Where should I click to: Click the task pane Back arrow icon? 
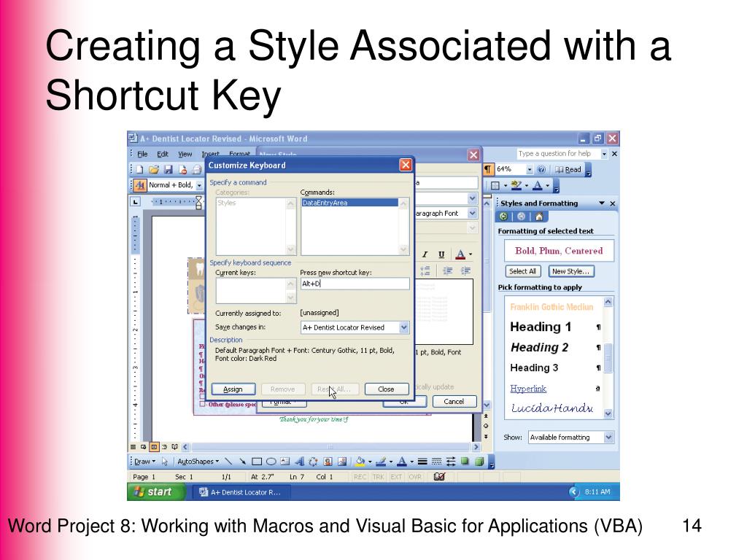[x=503, y=217]
